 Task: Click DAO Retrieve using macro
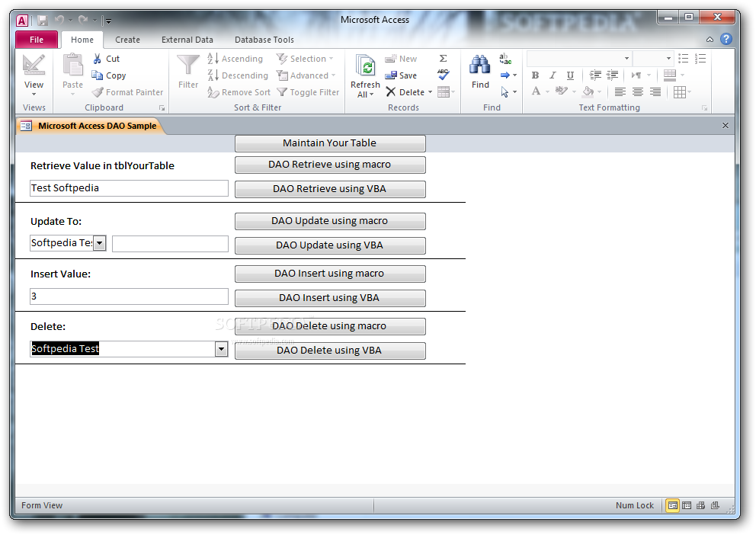click(x=330, y=165)
